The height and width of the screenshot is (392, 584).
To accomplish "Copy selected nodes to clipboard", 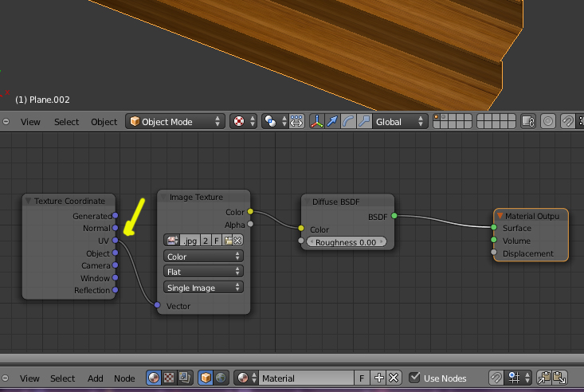I will click(544, 378).
